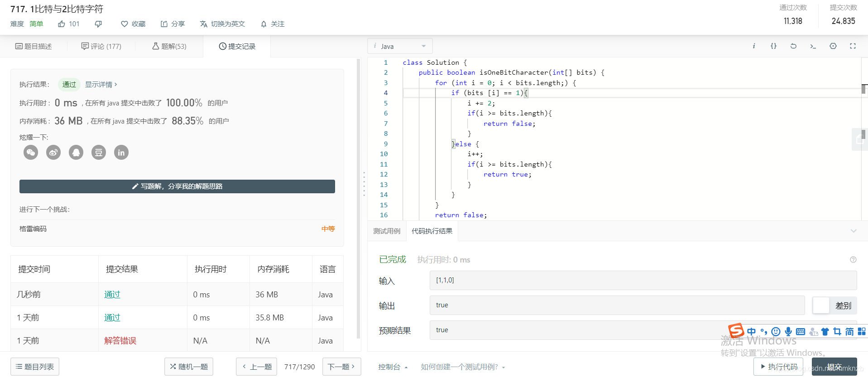Toggle the 差别 diff switch
The width and height of the screenshot is (868, 377).
834,305
